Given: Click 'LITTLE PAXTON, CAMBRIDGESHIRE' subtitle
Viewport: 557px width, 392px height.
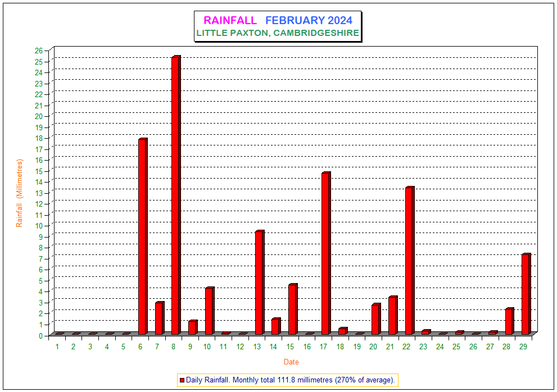Looking at the screenshot, I should pyautogui.click(x=278, y=33).
